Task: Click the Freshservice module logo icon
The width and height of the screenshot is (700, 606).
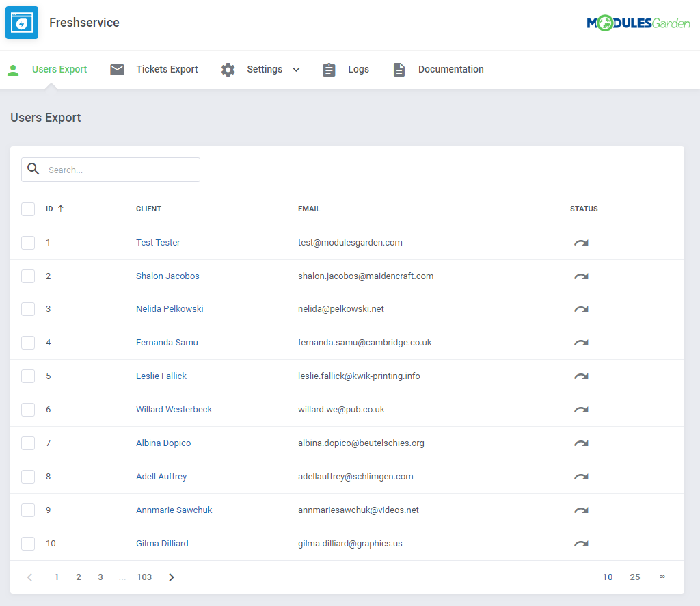Action: pyautogui.click(x=22, y=23)
